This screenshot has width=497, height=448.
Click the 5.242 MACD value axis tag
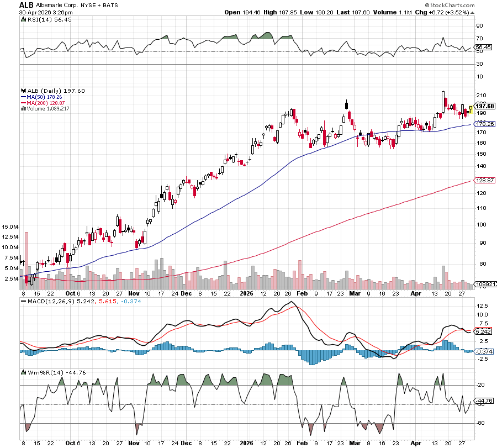(484, 331)
